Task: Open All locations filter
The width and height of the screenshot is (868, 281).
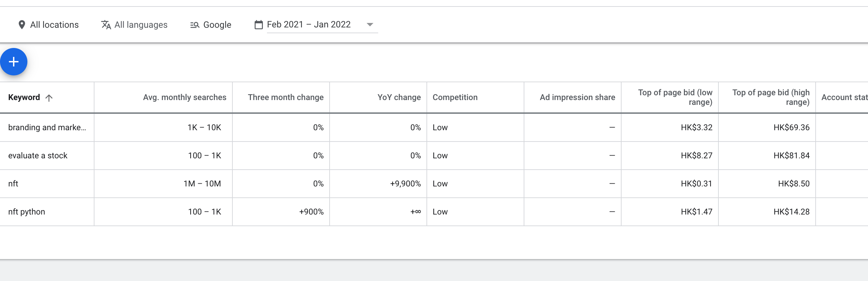Action: coord(54,25)
